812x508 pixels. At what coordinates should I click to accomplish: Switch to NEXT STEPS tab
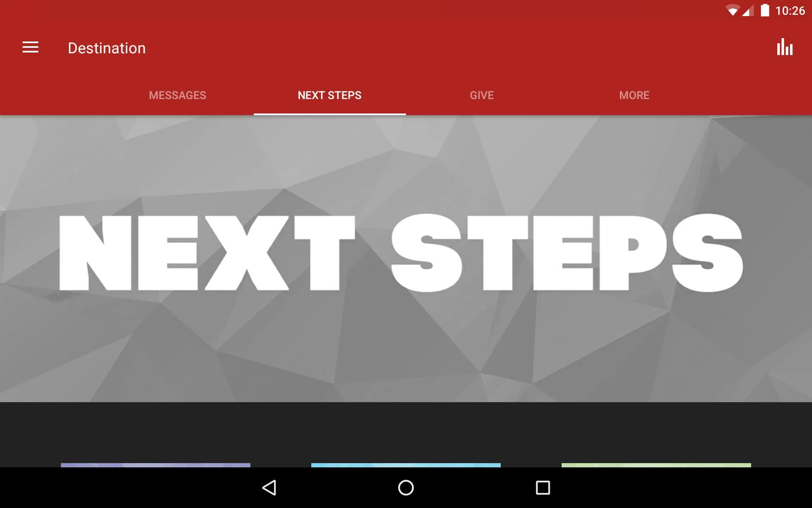[330, 95]
